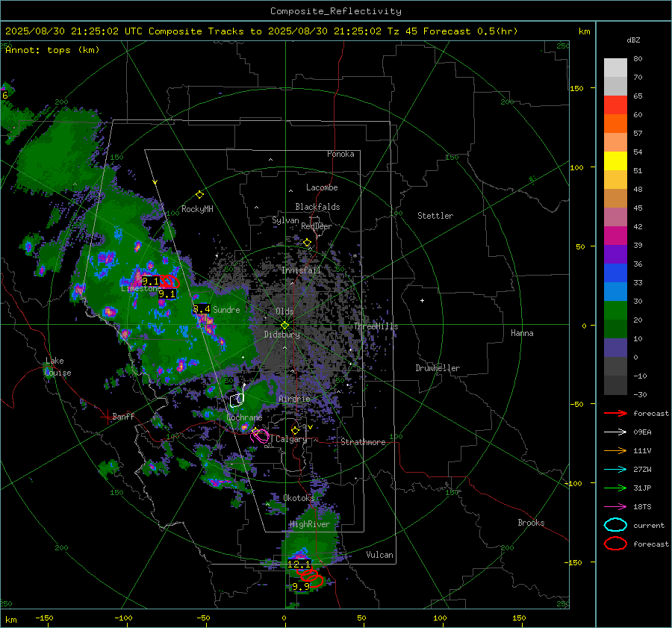Pick the red 60-65 dBZ color swatch
This screenshot has width=672, height=628.
pyautogui.click(x=615, y=105)
